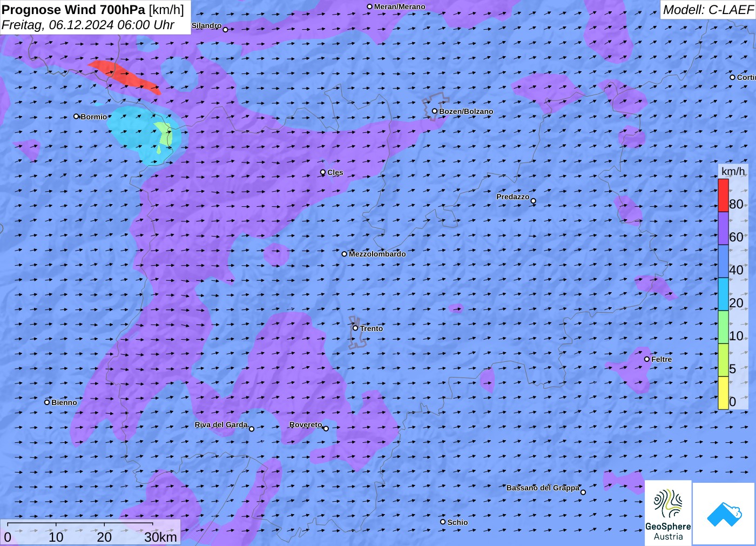Click the blue 40 km/h legend swatch
This screenshot has width=756, height=546.
(x=723, y=261)
